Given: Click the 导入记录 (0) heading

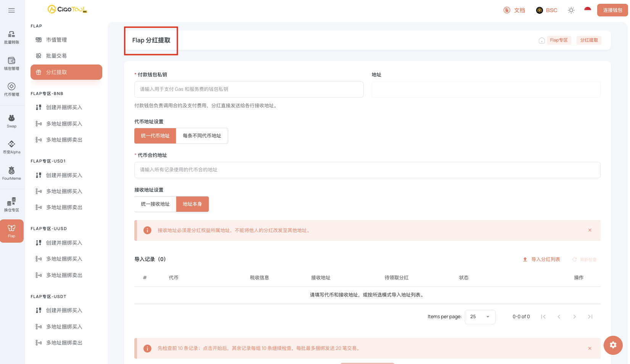Looking at the screenshot, I should [150, 259].
